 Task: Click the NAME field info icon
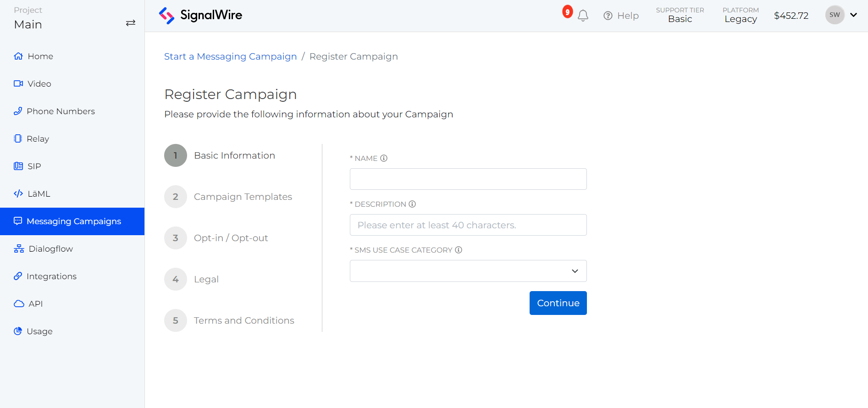[x=384, y=158]
